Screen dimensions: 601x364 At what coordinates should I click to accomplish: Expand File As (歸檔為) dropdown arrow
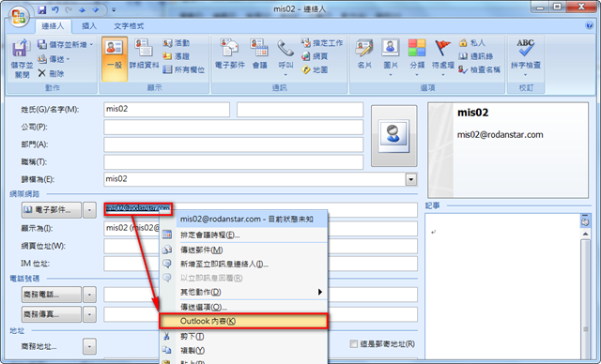(411, 179)
